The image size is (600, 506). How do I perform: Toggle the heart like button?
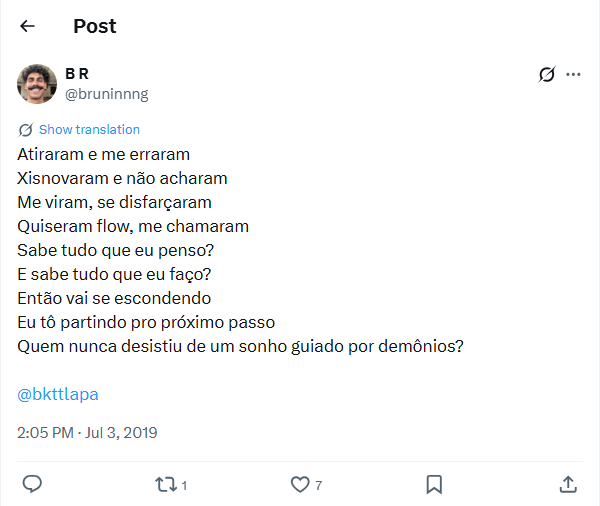pos(299,484)
